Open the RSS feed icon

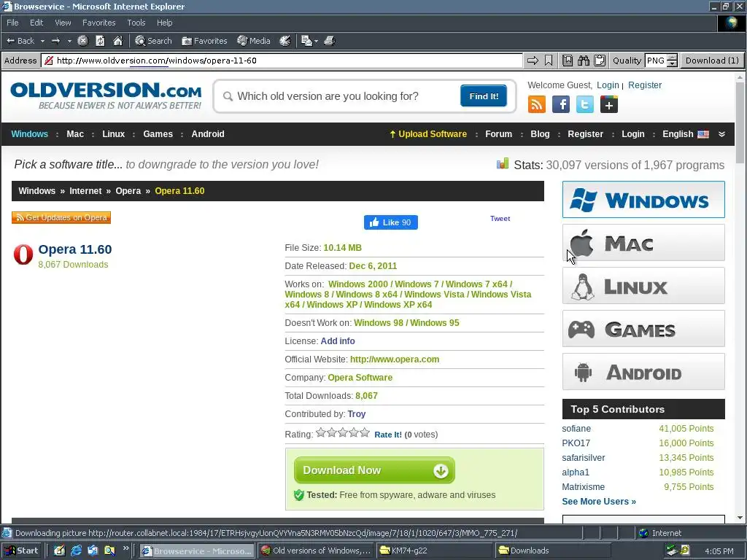click(537, 104)
